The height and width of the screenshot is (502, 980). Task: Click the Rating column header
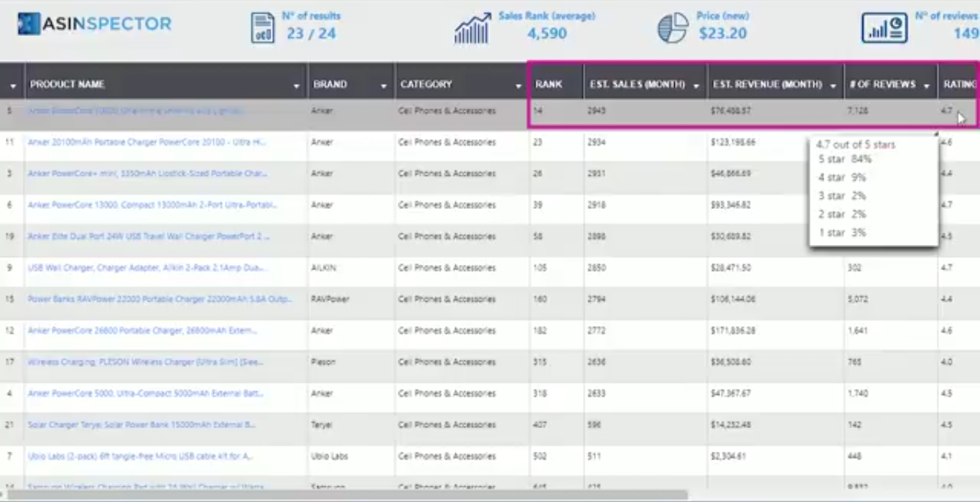tap(960, 84)
